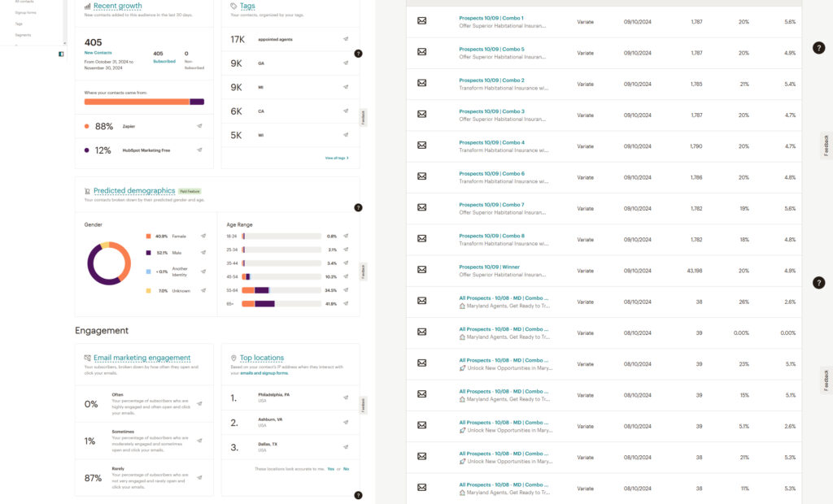The width and height of the screenshot is (833, 504).
Task: Open Prospects 10/09 | Combo 5 campaign
Action: coord(491,49)
